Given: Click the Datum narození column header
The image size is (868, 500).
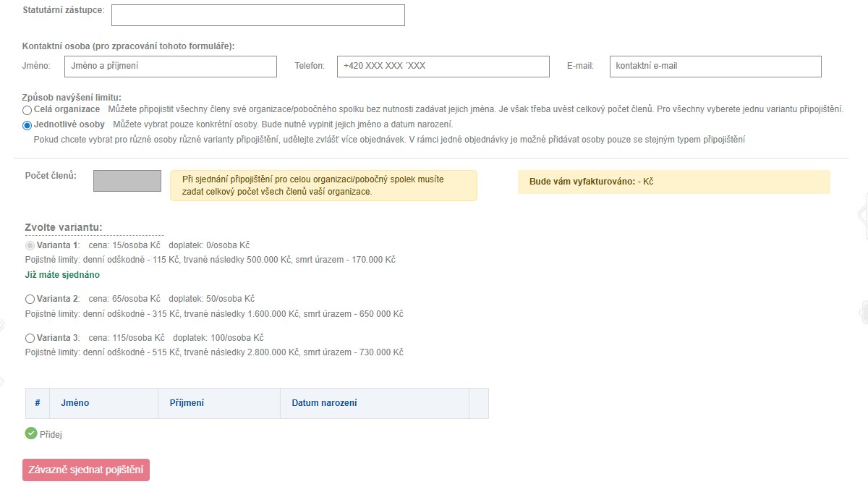Looking at the screenshot, I should pyautogui.click(x=324, y=403).
